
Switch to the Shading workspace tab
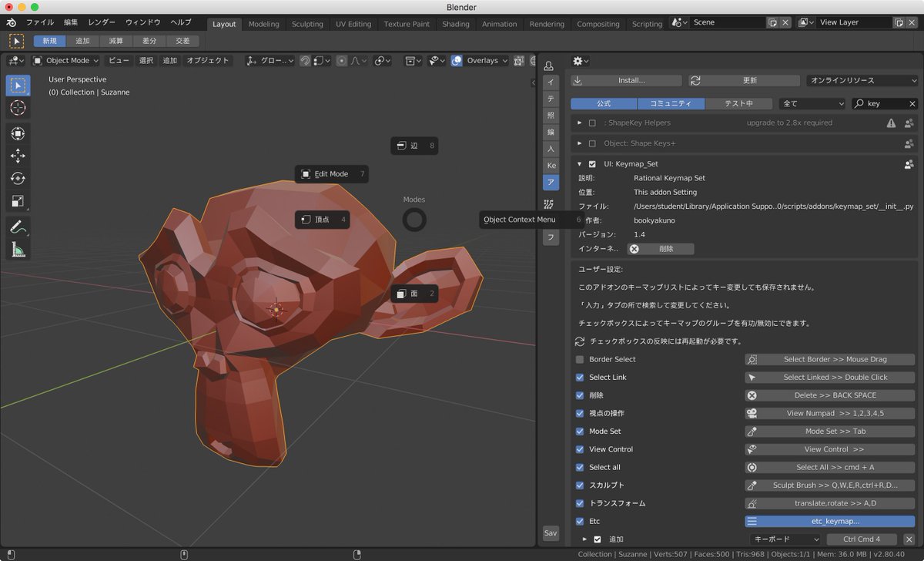pos(456,24)
